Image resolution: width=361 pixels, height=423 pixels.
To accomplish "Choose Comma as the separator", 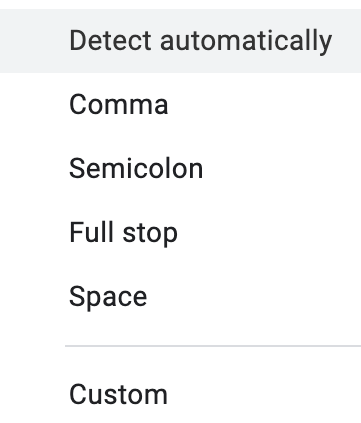I will click(180, 105).
